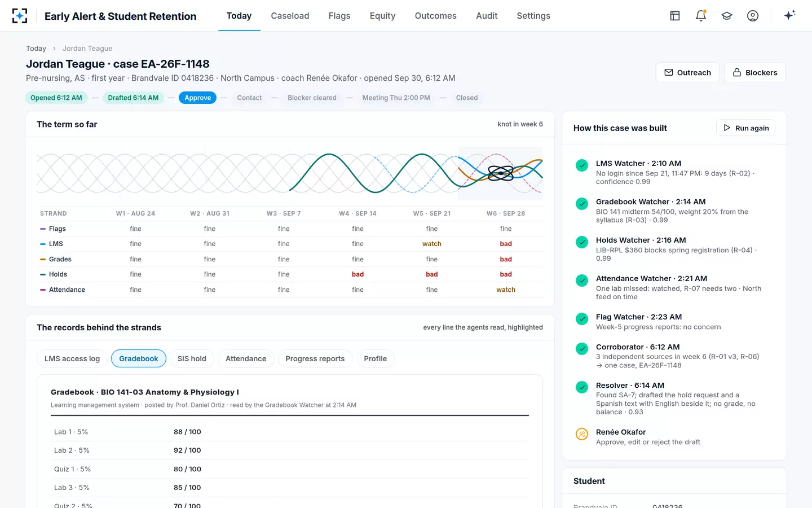Click the Meeting Thu 2:00 PM step
812x508 pixels.
[x=396, y=98]
